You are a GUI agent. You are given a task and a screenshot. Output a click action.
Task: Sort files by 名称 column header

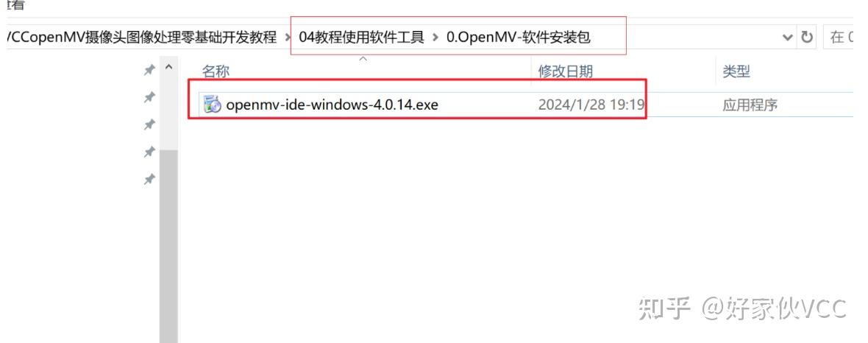(x=216, y=71)
